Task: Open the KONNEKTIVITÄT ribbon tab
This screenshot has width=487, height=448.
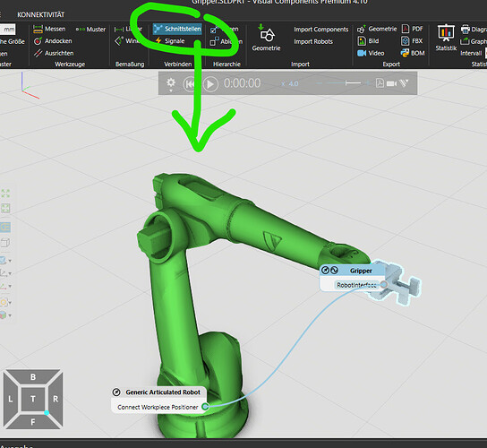Action: [40, 14]
